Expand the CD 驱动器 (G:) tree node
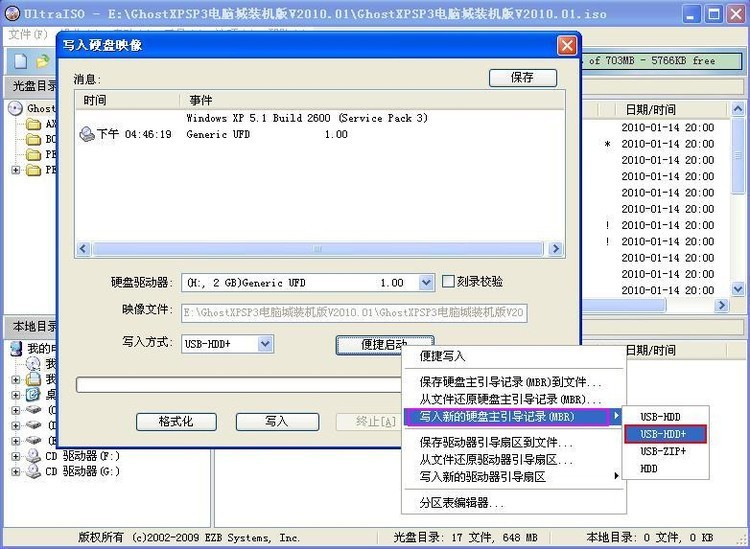 (16, 472)
